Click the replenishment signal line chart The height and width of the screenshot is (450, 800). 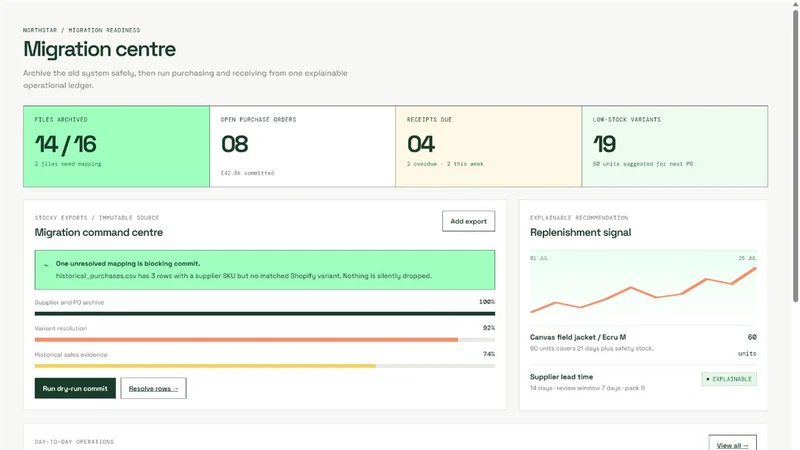(643, 287)
